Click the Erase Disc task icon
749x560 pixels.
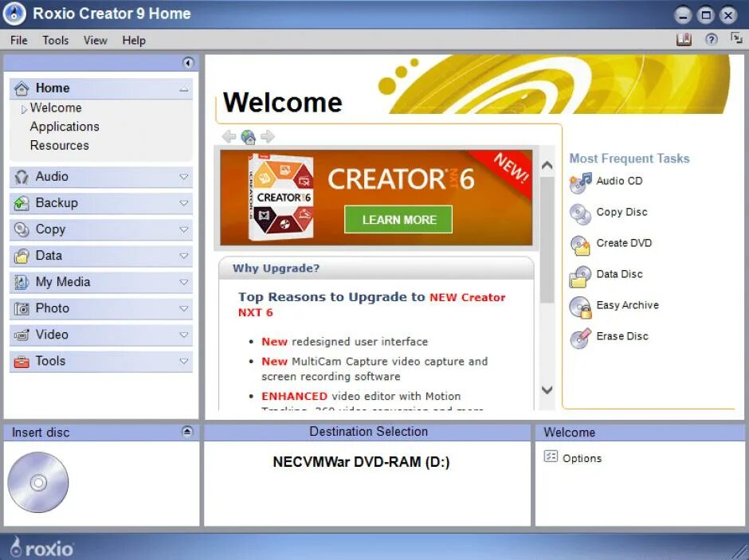[x=580, y=339]
